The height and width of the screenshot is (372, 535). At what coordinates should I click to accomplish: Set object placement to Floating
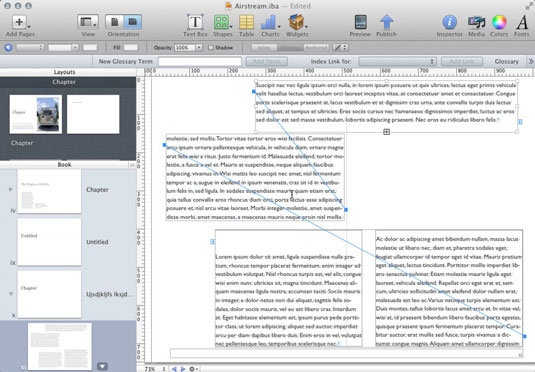click(290, 48)
